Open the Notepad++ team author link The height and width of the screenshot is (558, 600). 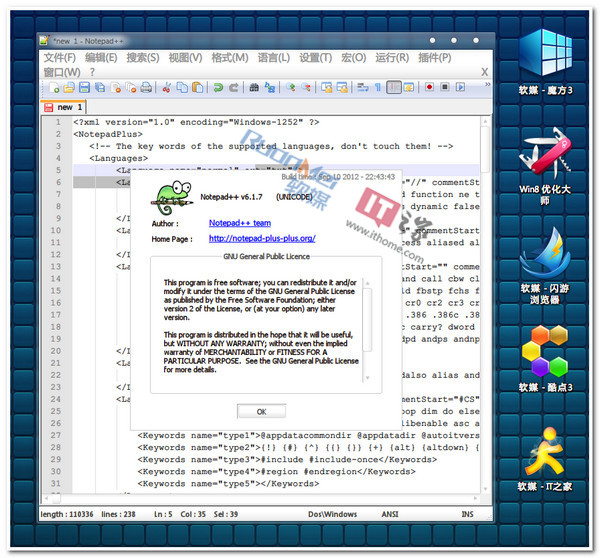240,223
